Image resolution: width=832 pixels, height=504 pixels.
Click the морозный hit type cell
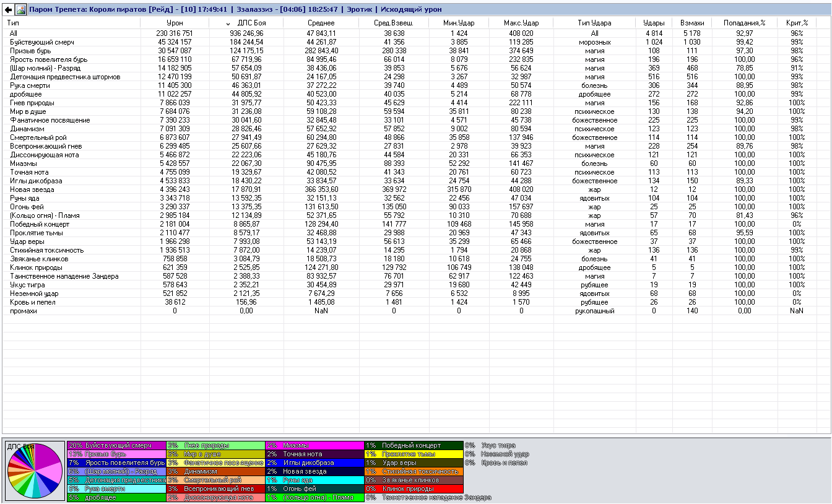pos(595,42)
